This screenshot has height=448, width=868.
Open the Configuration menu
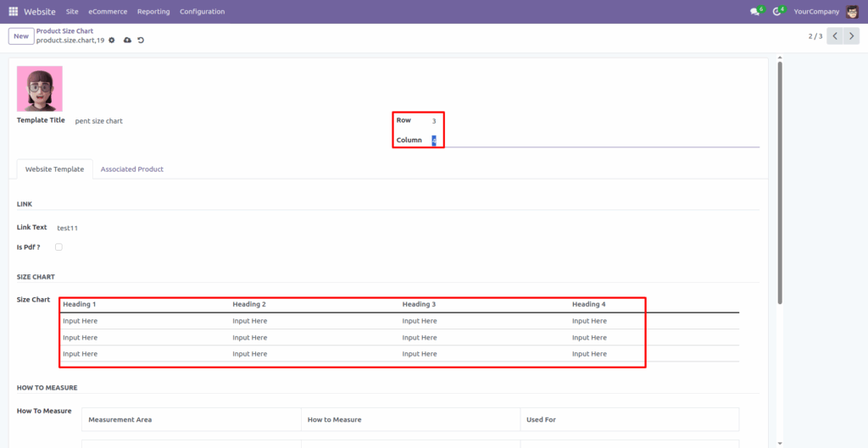pyautogui.click(x=202, y=12)
